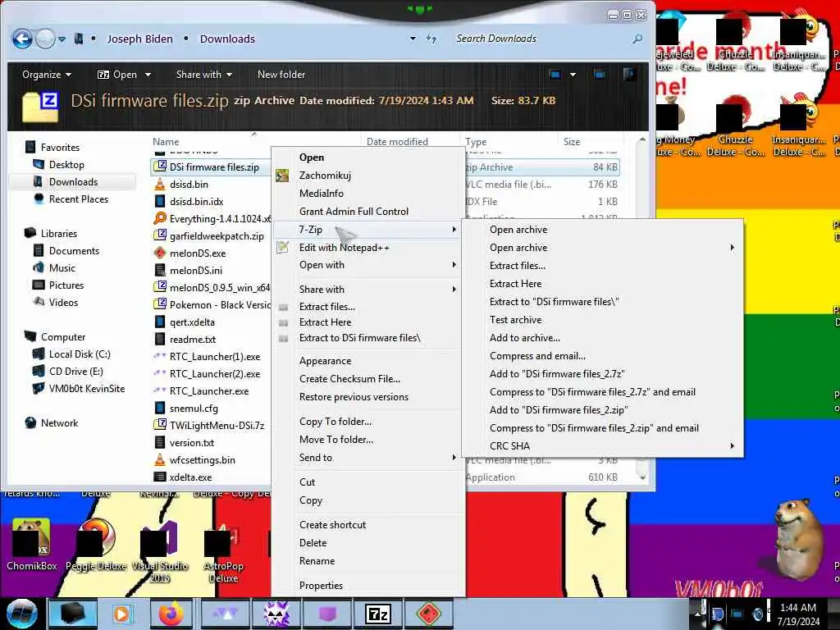Click Joseph Biden in the breadcrumb path

coord(139,39)
